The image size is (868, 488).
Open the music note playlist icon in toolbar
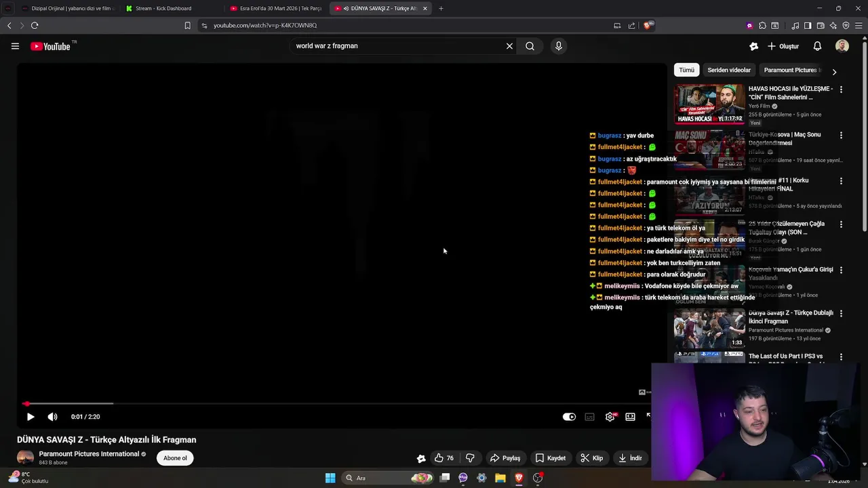tap(795, 26)
